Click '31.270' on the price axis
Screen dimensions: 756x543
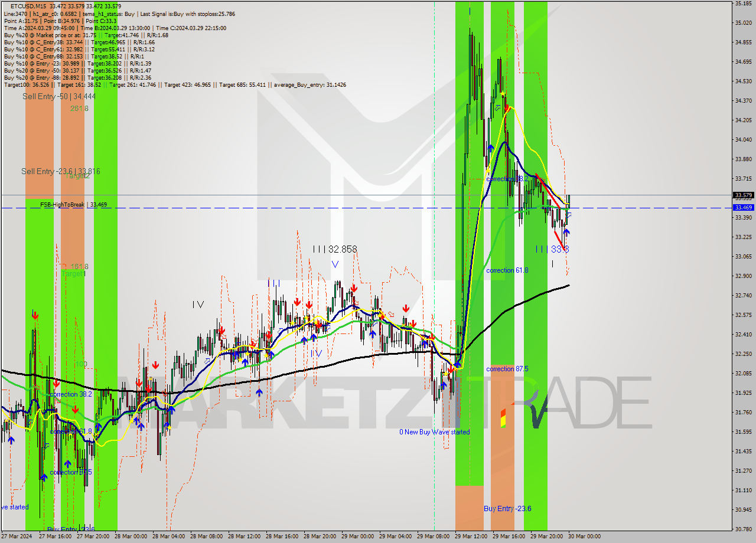click(x=743, y=470)
